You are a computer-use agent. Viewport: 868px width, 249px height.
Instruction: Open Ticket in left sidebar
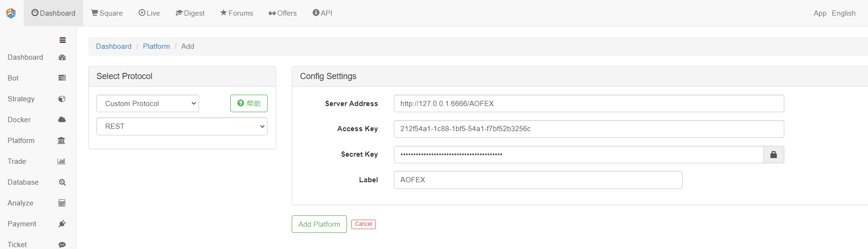pos(17,245)
